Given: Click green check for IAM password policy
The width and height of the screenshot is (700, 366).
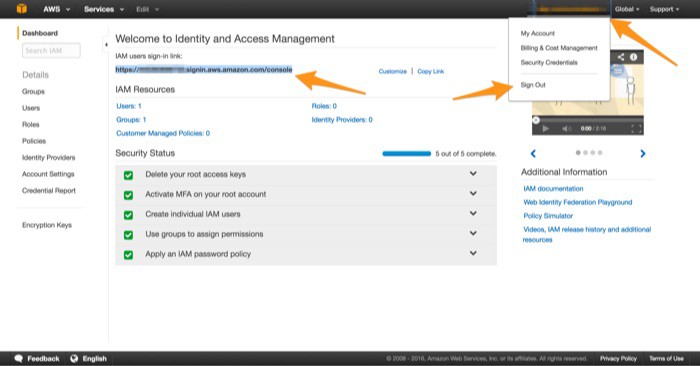Looking at the screenshot, I should (129, 254).
